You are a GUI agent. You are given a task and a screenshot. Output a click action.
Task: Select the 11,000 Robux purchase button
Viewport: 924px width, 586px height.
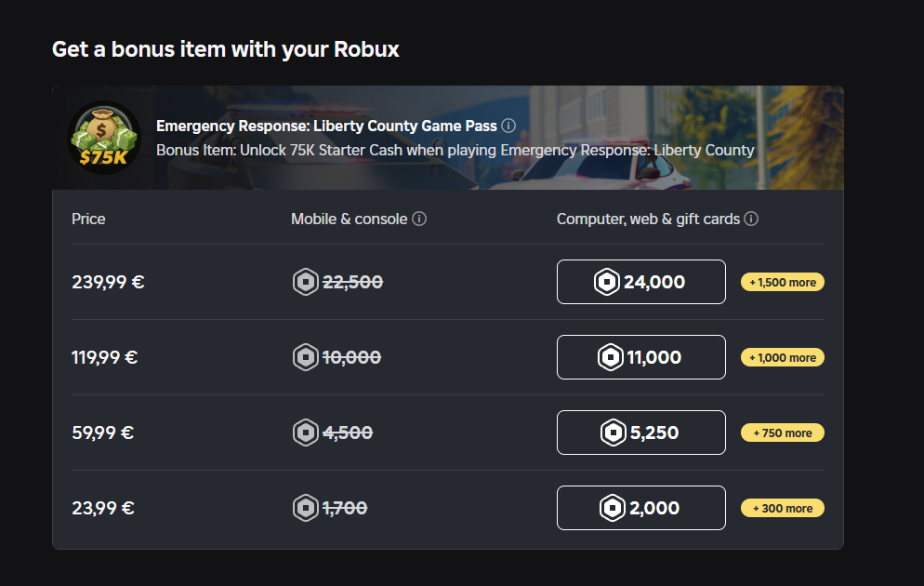coord(640,357)
